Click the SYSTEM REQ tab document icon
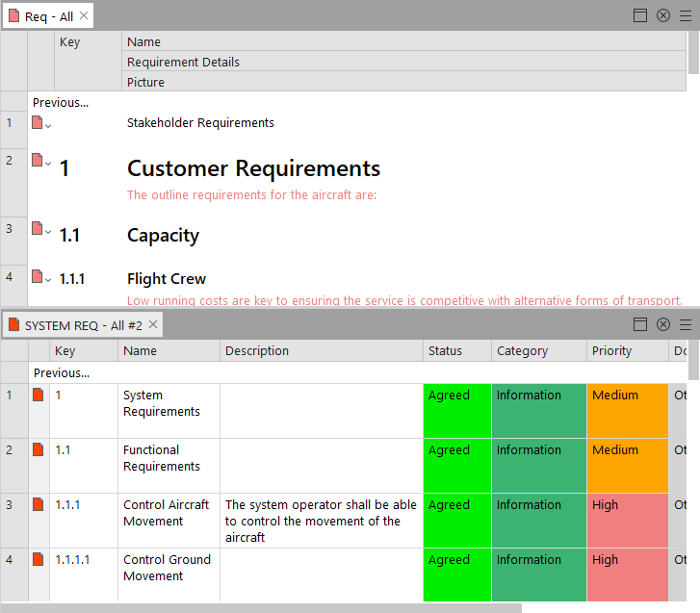Screen dimensions: 700x613 point(14,324)
